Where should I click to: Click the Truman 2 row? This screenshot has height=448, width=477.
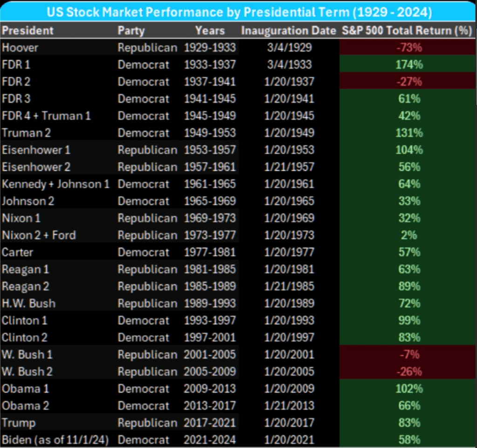(56, 132)
